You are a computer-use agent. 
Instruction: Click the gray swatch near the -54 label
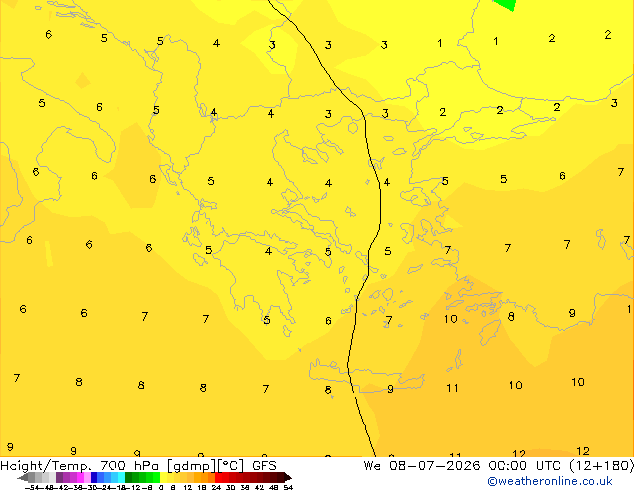(x=32, y=477)
